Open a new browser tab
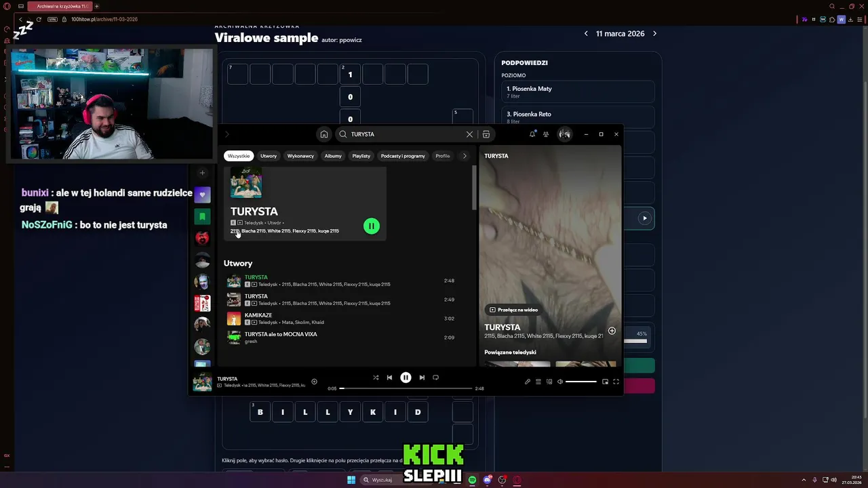 coord(96,6)
